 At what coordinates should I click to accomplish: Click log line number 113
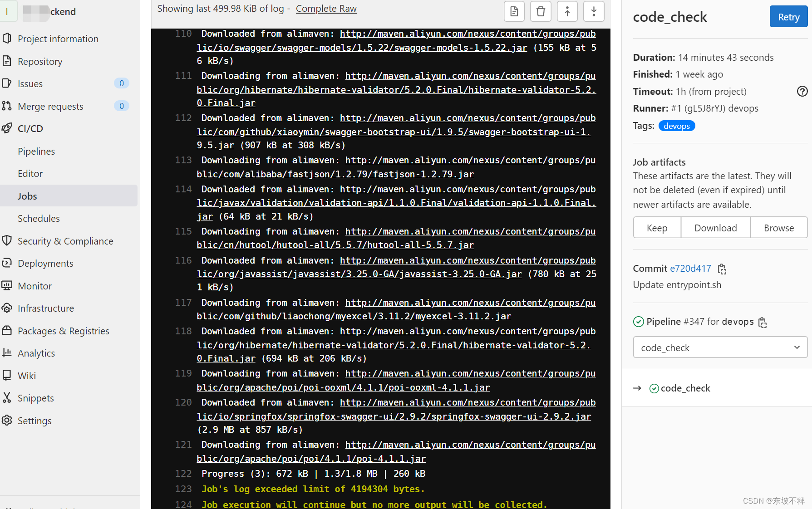183,160
